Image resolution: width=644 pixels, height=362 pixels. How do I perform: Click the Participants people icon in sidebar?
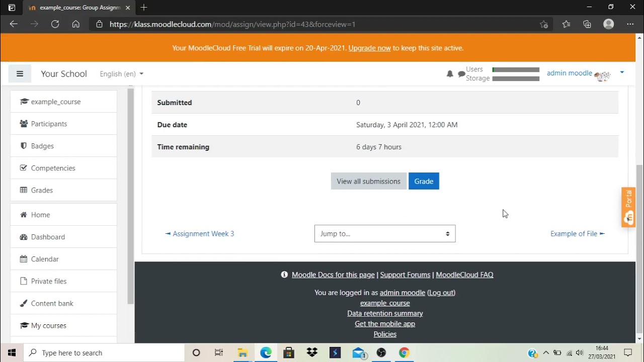coord(24,124)
